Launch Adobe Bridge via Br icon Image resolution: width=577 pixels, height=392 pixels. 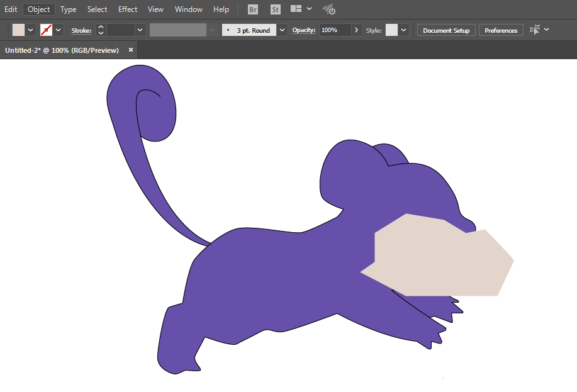[x=253, y=9]
